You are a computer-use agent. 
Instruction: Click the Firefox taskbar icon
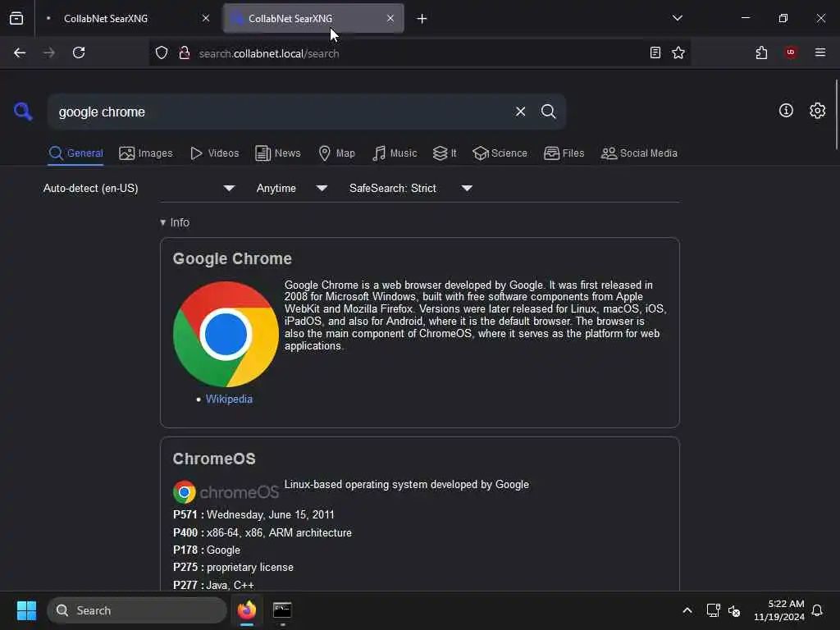(246, 610)
